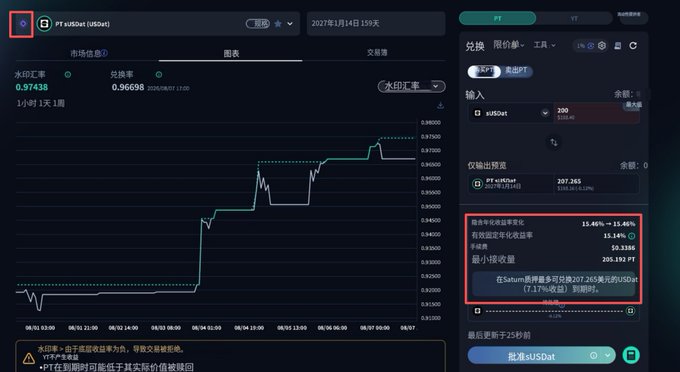Viewport: 680px width, 372px height.
Task: Open the green calculator icon button
Action: pos(631,355)
